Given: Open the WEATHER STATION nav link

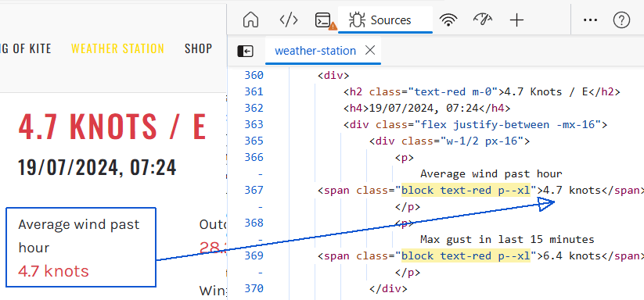Looking at the screenshot, I should [117, 48].
